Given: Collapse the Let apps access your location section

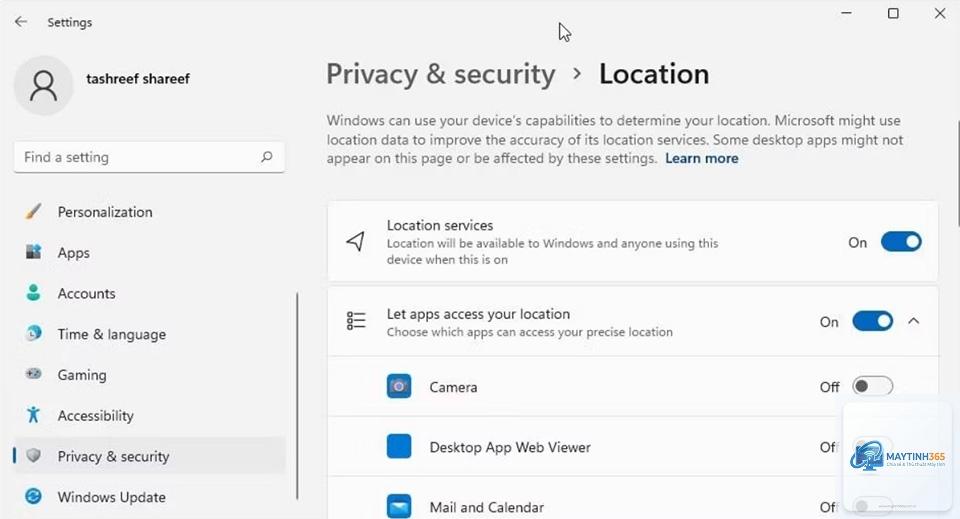Looking at the screenshot, I should click(913, 321).
